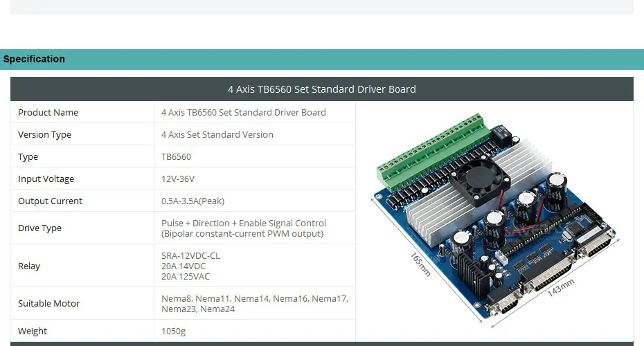Click the table title '4 Axis TB6560 Set Standard Driver Board'

tap(322, 89)
